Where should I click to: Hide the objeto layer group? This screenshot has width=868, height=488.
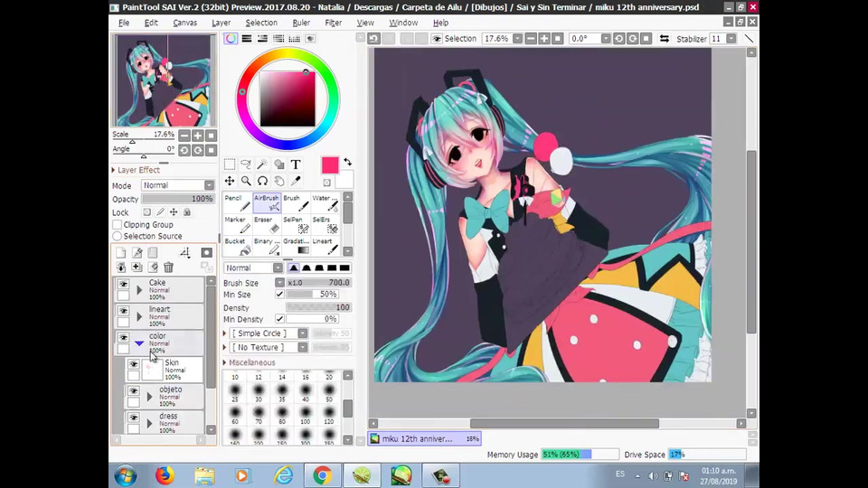134,390
